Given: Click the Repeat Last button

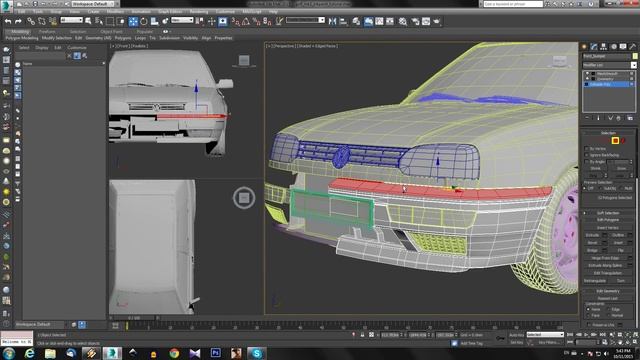Looking at the screenshot, I should point(608,298).
